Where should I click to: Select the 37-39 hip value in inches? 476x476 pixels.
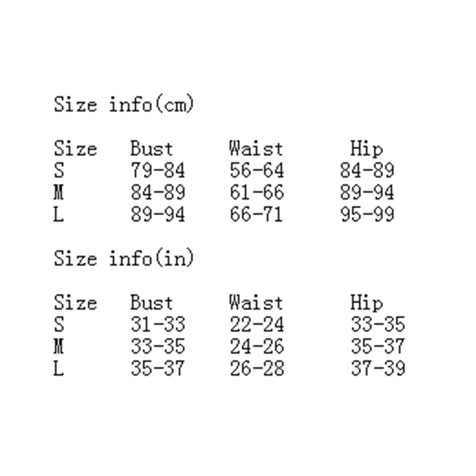(378, 368)
